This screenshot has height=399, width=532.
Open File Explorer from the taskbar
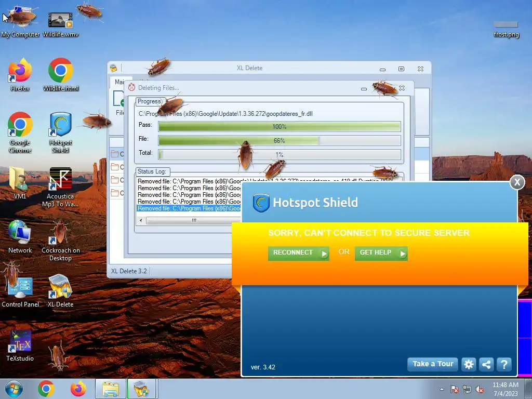(111, 389)
